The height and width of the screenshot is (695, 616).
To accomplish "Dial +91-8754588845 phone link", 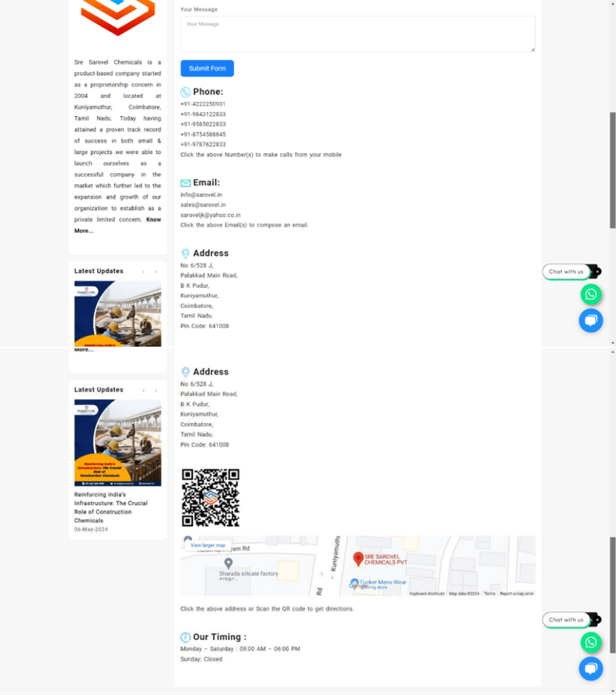I will point(203,134).
